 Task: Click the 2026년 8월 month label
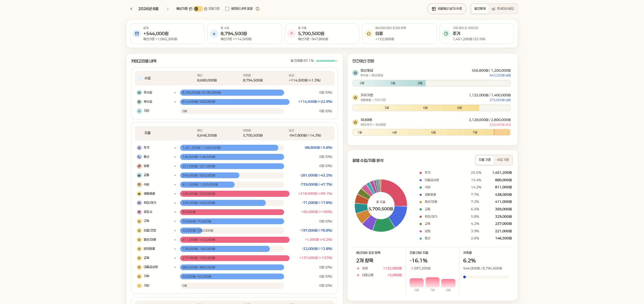tap(148, 9)
